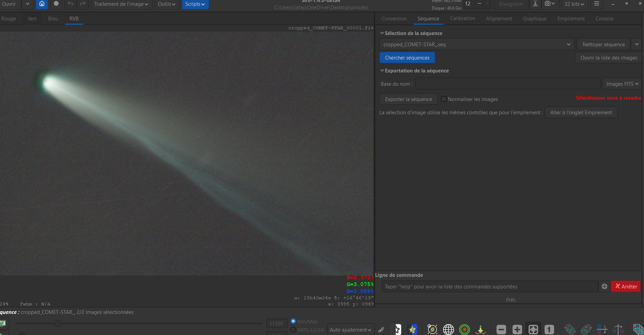Viewport: 644px width, 335px height.
Task: Select the MIPS-LO/HI radio button
Action: point(293,330)
